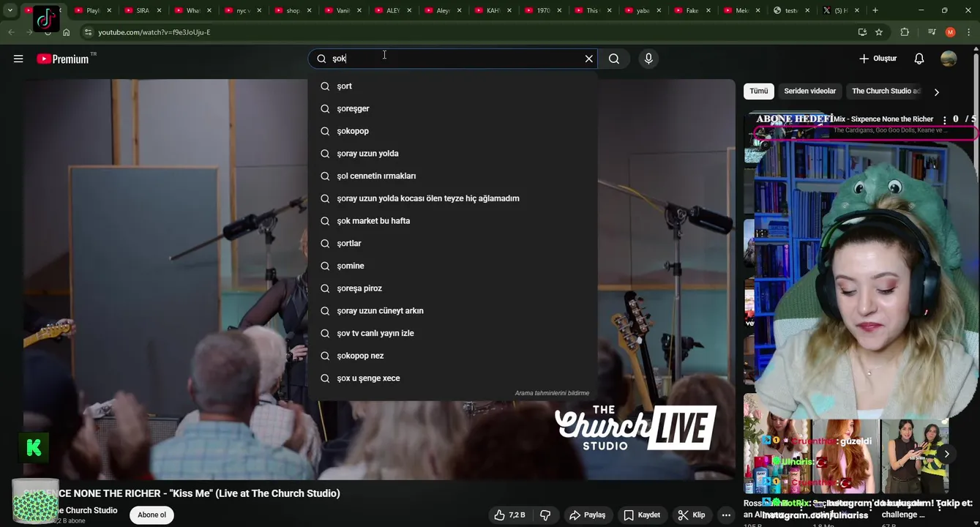
Task: Open the notifications bell
Action: [919, 59]
